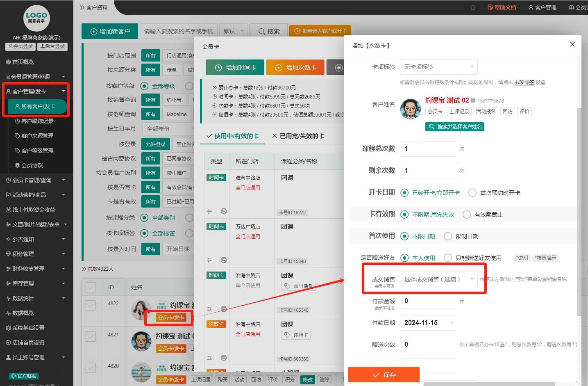Select 已经开卡/立即开卡 radio option
588x386 pixels.
pos(404,193)
